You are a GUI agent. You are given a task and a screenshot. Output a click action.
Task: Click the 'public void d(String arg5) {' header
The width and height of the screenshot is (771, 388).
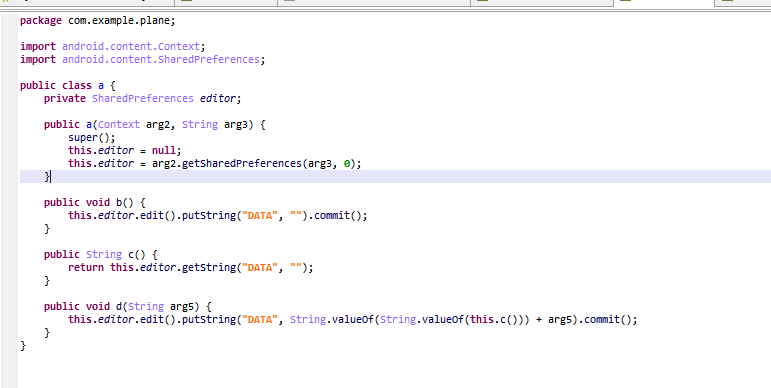tap(127, 307)
